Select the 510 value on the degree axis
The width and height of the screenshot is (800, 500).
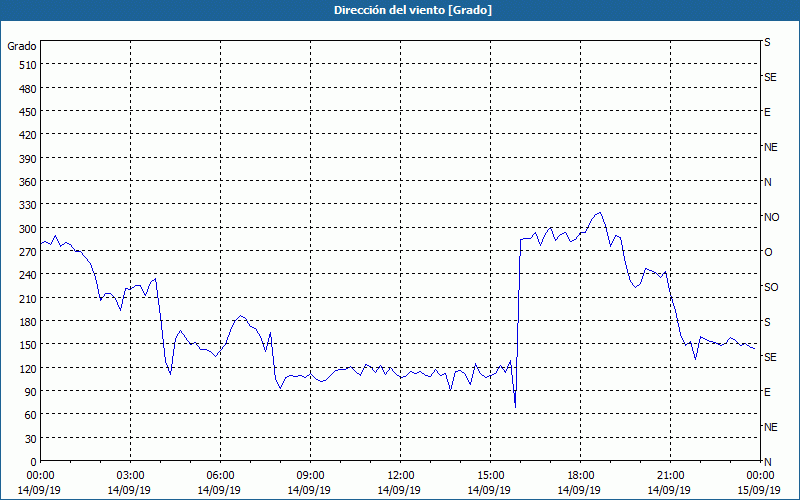coord(29,65)
